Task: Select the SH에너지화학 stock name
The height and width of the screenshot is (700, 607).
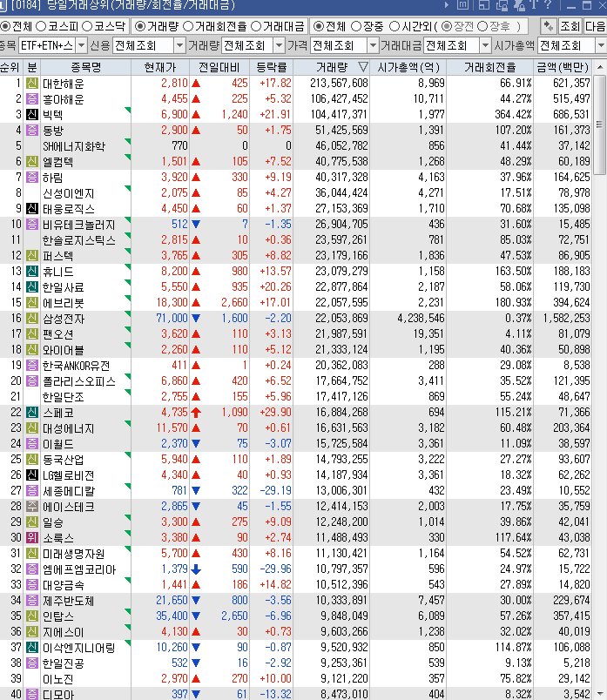Action: tap(74, 146)
